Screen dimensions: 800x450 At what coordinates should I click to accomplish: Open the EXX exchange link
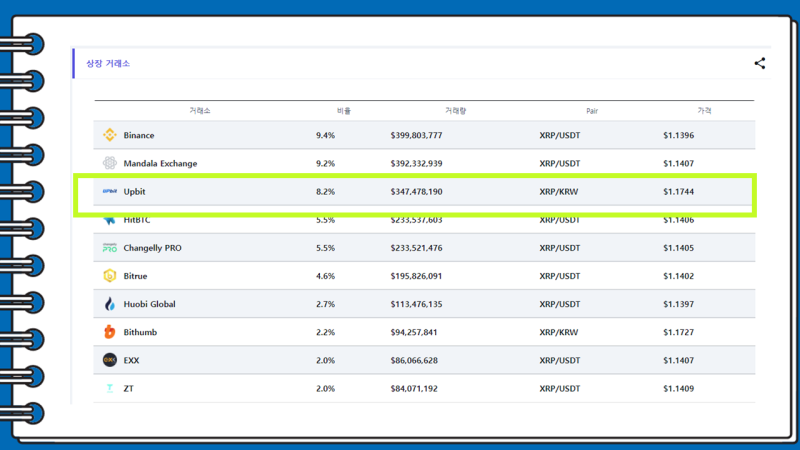click(x=131, y=360)
